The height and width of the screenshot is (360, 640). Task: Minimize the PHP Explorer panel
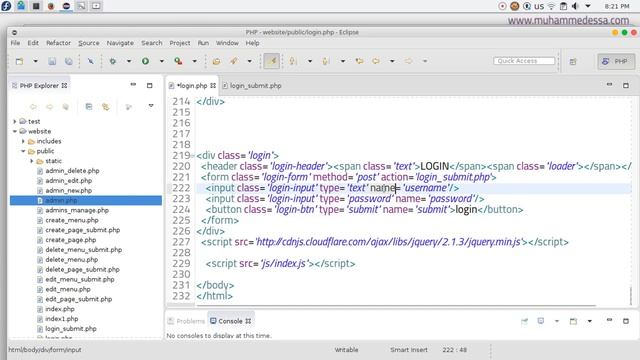coord(133,84)
